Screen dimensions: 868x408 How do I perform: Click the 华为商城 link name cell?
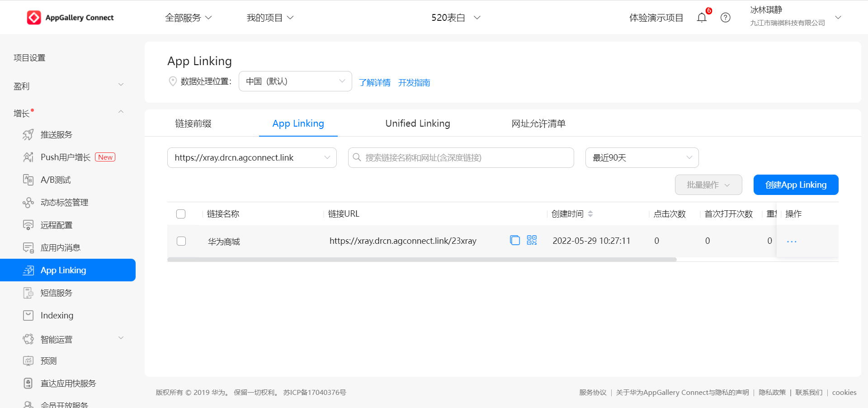[x=224, y=242]
